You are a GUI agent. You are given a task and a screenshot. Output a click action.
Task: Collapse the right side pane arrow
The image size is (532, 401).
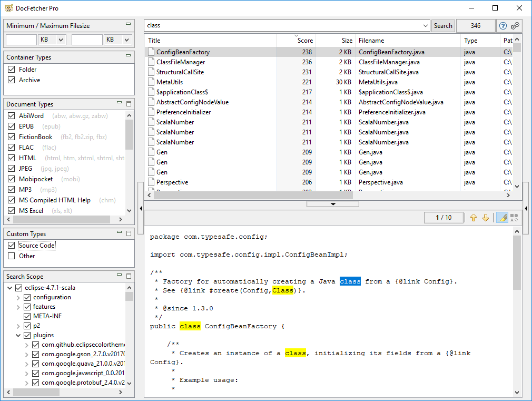coord(526,208)
